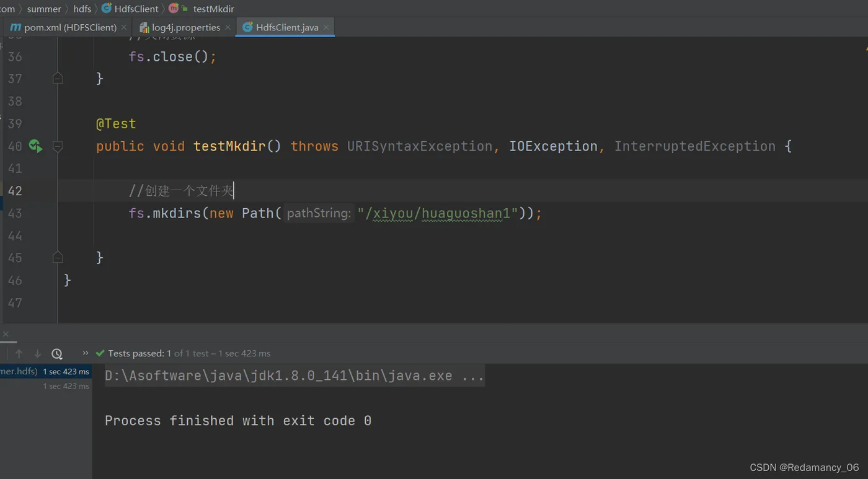Close the HdfsClient.java tab
The height and width of the screenshot is (479, 868).
click(x=326, y=27)
